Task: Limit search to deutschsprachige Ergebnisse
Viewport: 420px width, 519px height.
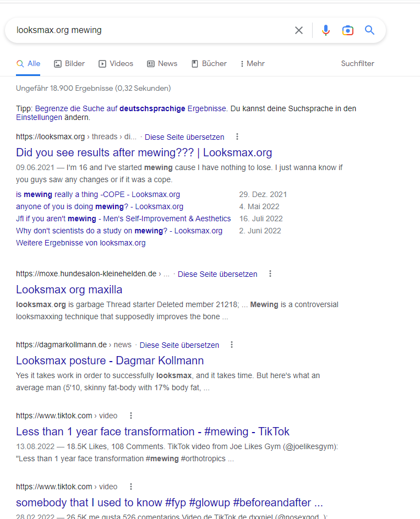Action: click(130, 108)
